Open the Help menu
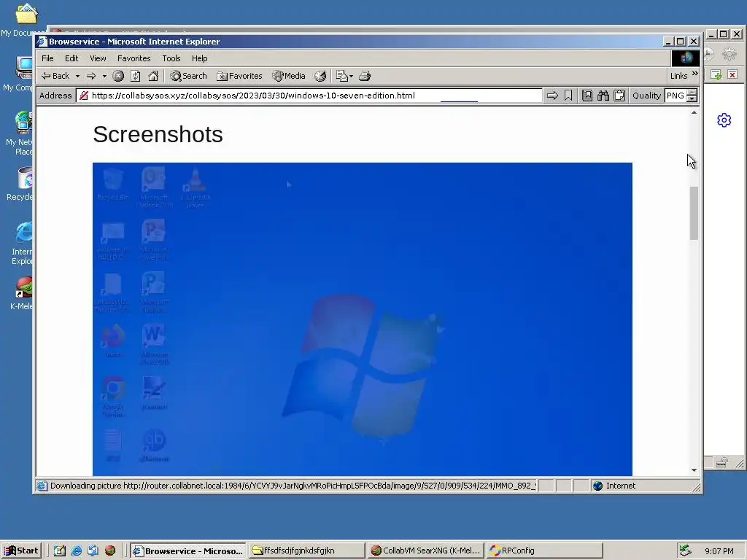Viewport: 747px width, 560px height. click(x=200, y=58)
